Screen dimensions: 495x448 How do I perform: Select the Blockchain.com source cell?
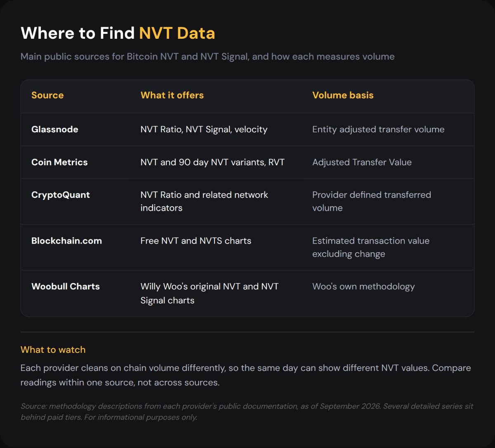click(x=66, y=241)
